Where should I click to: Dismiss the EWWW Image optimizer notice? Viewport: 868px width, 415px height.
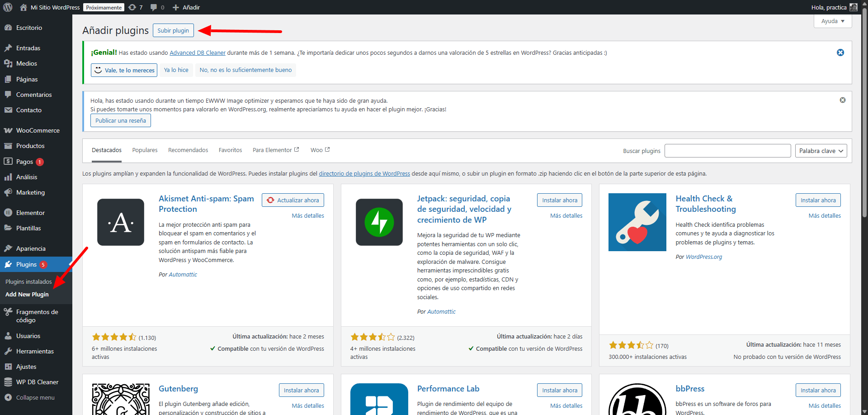pos(843,100)
